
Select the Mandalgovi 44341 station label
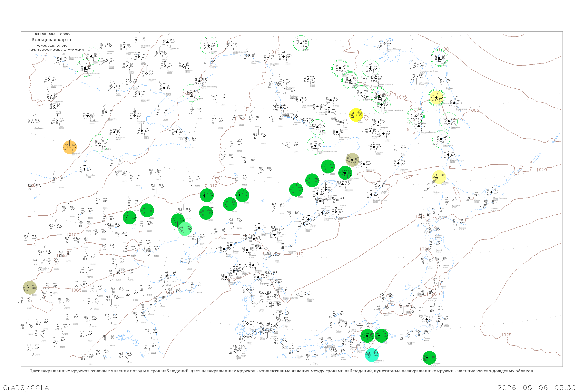(39, 129)
